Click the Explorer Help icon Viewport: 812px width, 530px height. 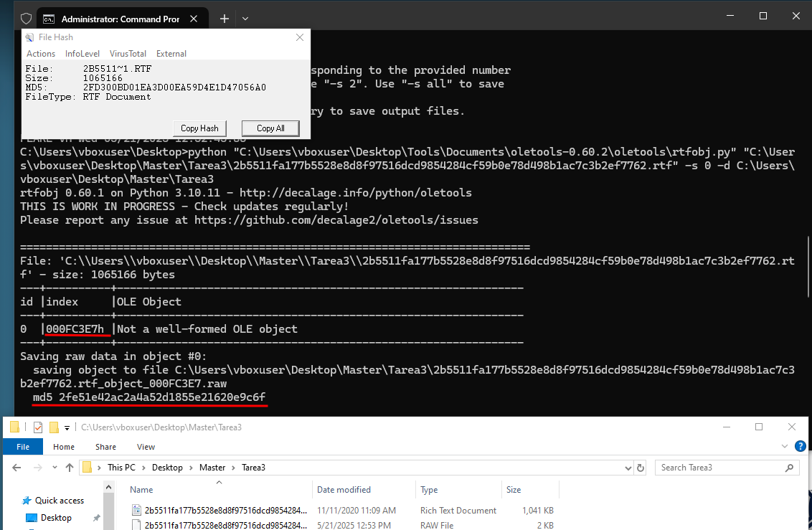(800, 446)
